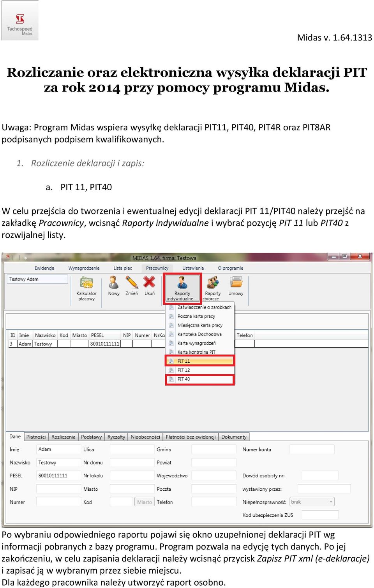Click the Nazwisko field containing Testowy
Image resolution: width=374 pixels, height=588 pixels.
(58, 463)
